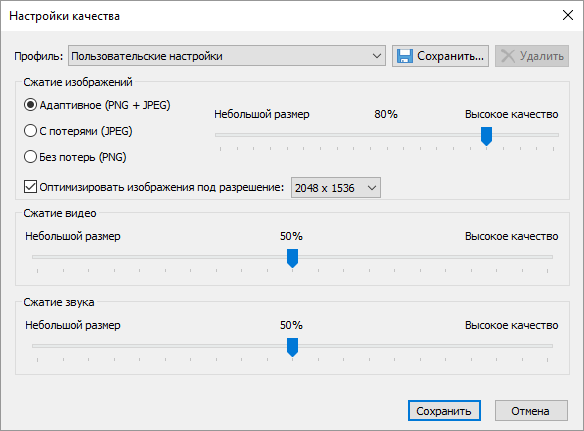The width and height of the screenshot is (584, 431).
Task: Click the Профиль combo box arrow
Action: [x=377, y=56]
